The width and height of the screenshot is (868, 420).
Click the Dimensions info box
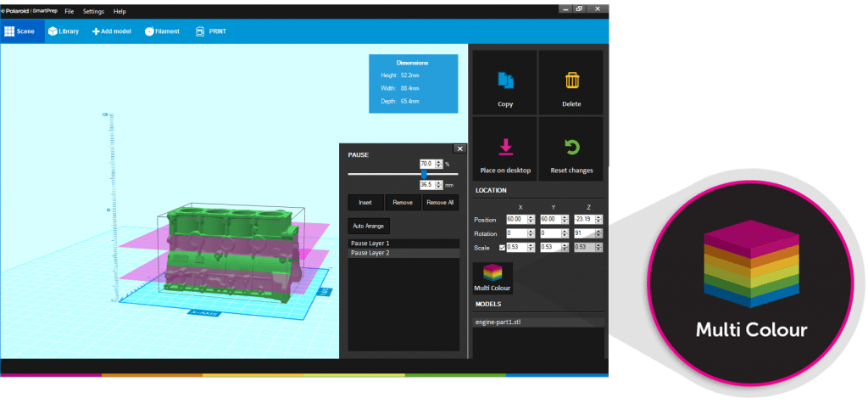coord(413,84)
